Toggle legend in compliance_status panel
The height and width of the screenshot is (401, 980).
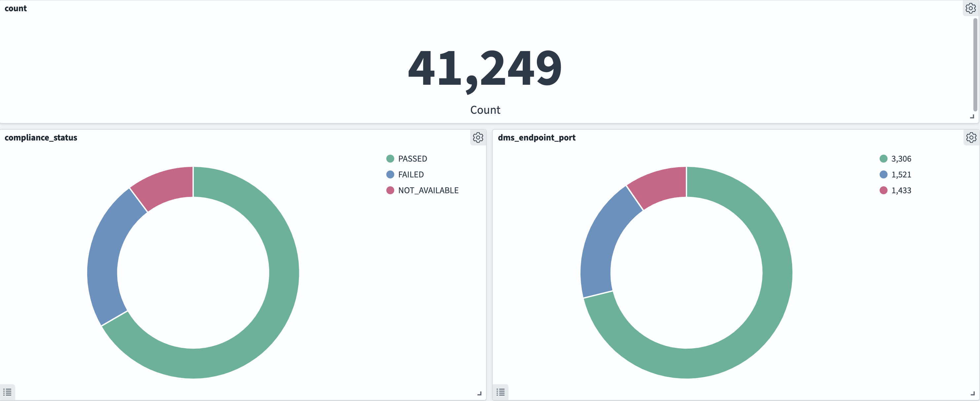(x=7, y=392)
